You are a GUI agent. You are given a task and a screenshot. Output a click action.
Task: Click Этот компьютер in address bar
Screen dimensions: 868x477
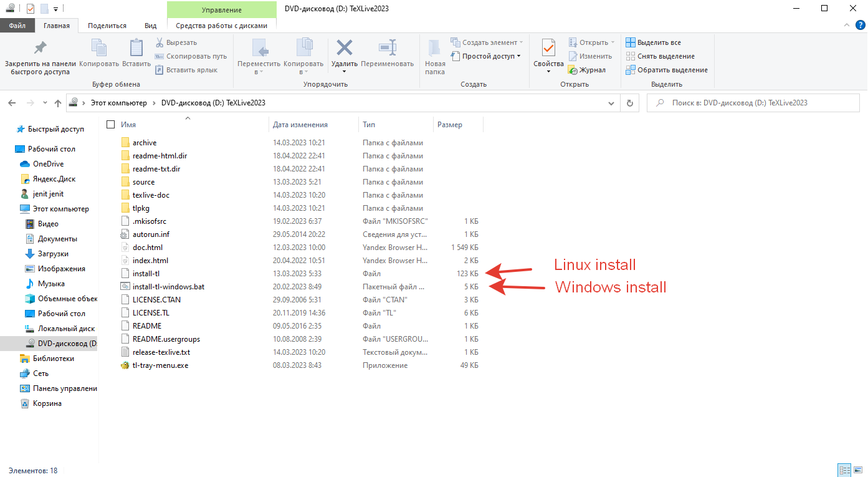coord(118,103)
